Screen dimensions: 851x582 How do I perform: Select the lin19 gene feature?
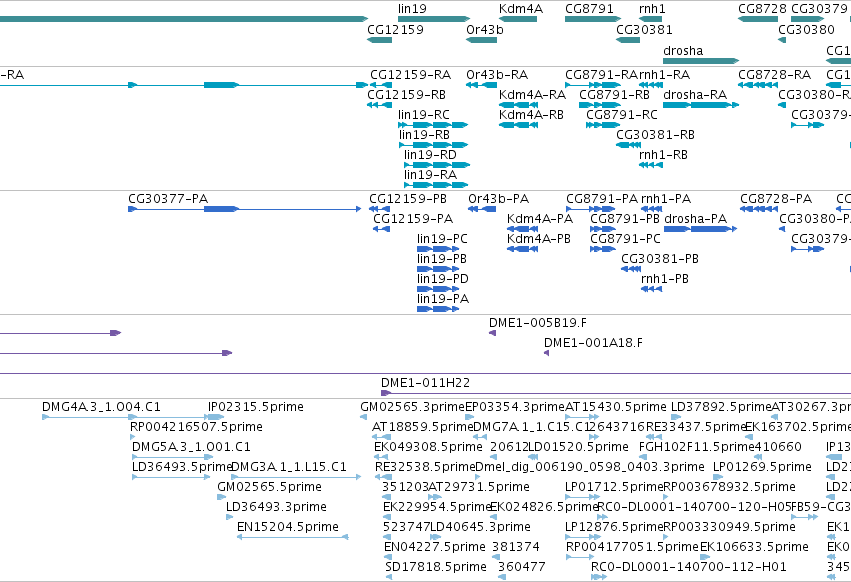coord(434,19)
